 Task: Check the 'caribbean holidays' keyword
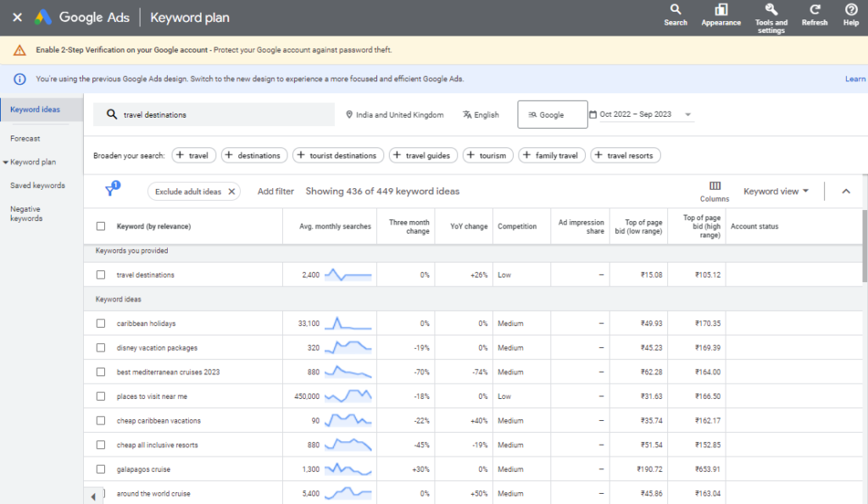pyautogui.click(x=100, y=324)
